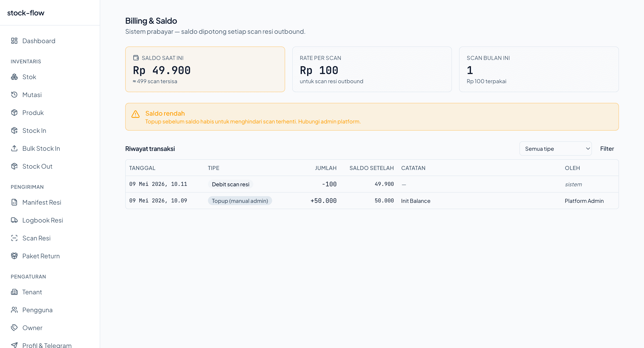The image size is (644, 348).
Task: Select Tenant under Pengaturan
Action: pyautogui.click(x=50, y=292)
